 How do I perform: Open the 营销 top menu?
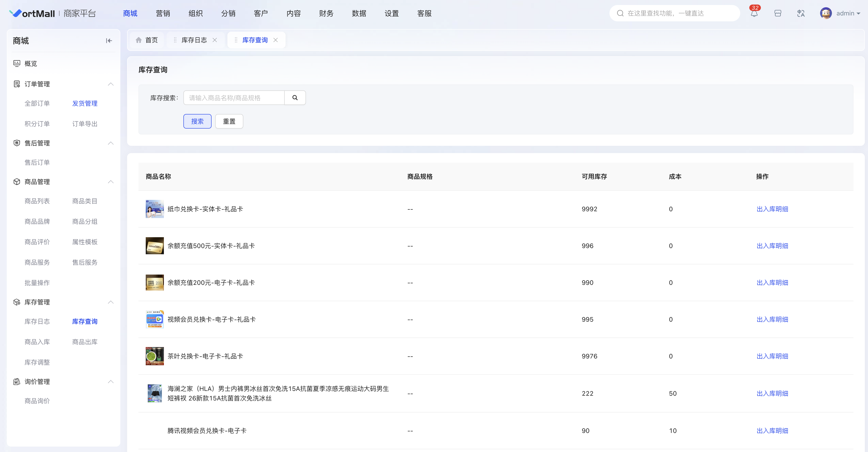[x=163, y=13]
